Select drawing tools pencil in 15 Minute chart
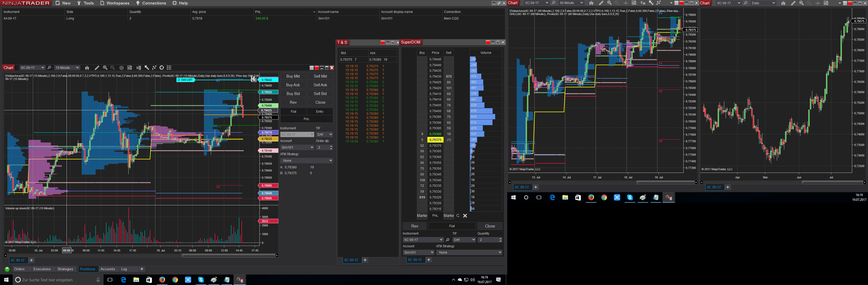Viewport: 868px width, 285px height. point(97,68)
